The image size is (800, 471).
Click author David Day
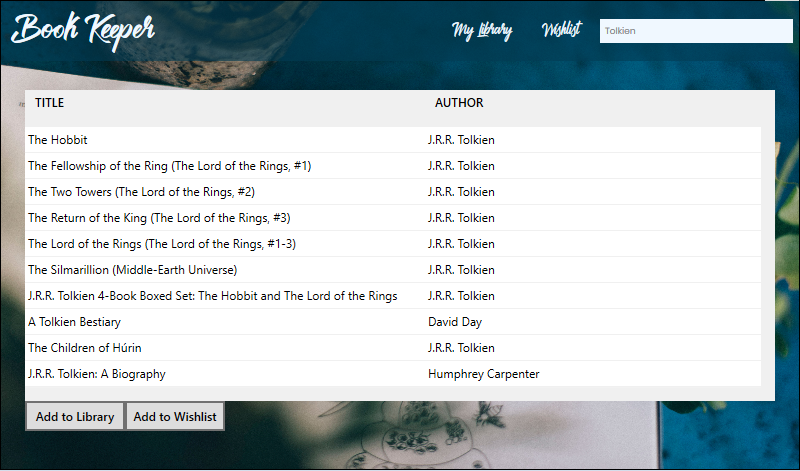[x=455, y=322]
